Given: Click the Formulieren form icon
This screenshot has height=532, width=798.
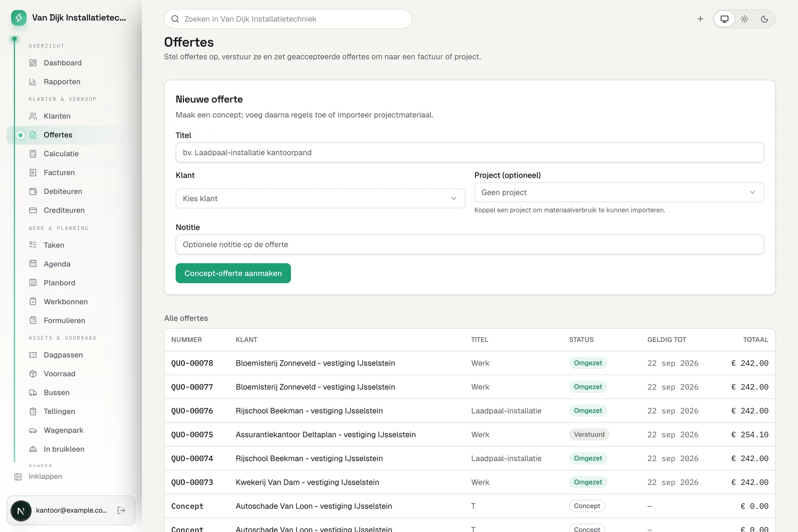Looking at the screenshot, I should tap(33, 320).
